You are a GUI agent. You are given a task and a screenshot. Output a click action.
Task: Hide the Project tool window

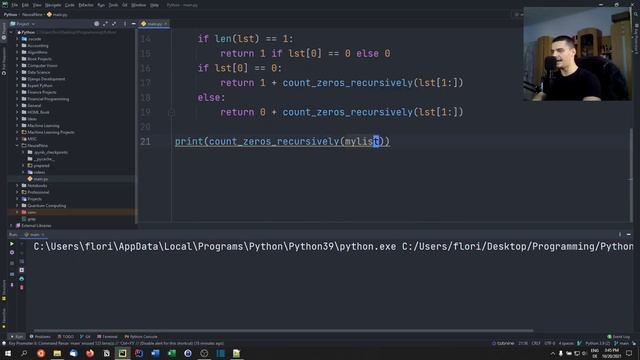(x=133, y=24)
